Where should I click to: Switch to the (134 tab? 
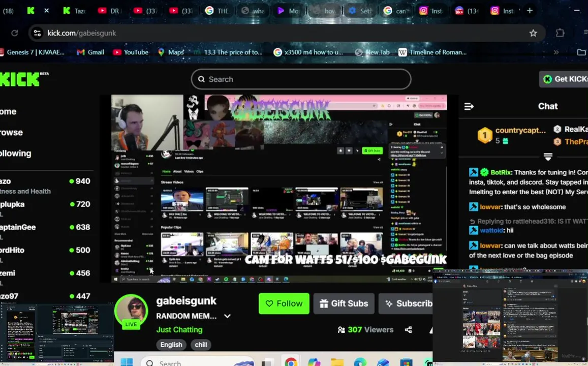(467, 11)
